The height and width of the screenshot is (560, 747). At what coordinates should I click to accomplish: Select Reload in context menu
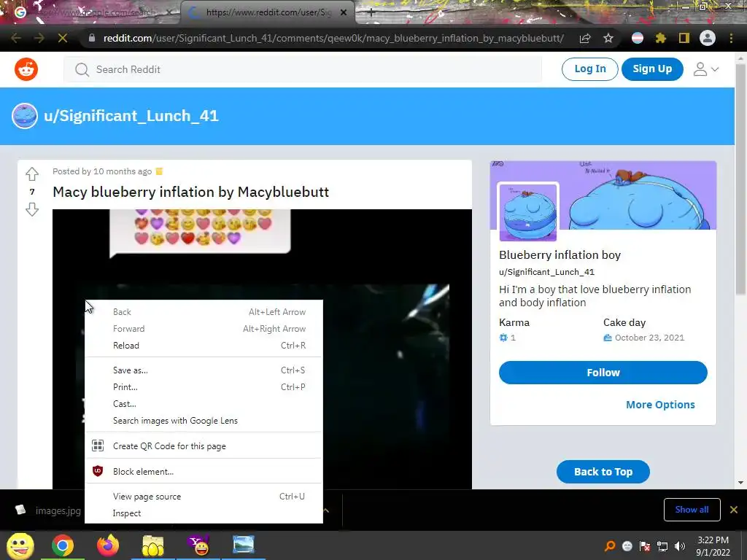point(204,346)
